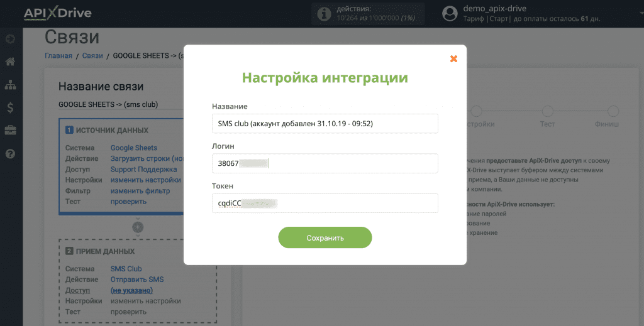Click the actions info icon
The image size is (644, 326).
coord(324,14)
